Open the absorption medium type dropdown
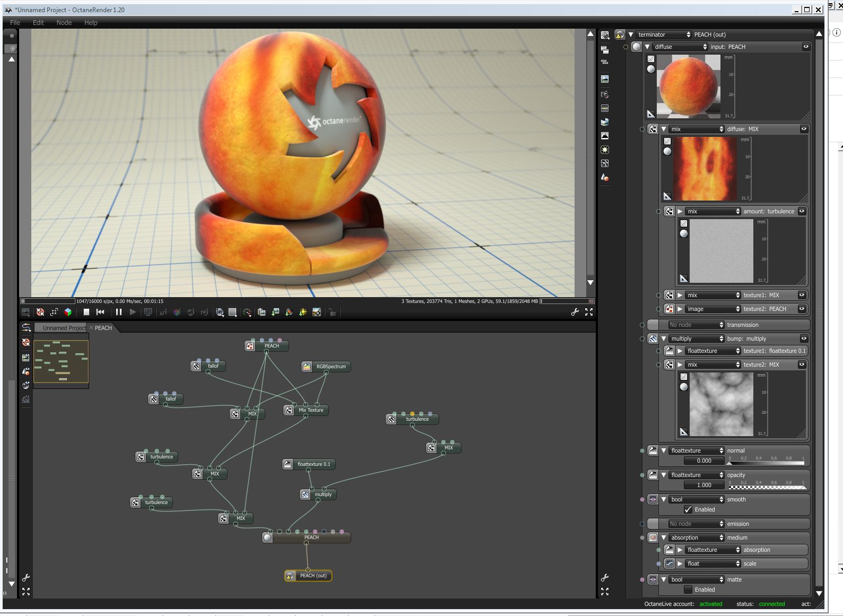 pos(697,537)
